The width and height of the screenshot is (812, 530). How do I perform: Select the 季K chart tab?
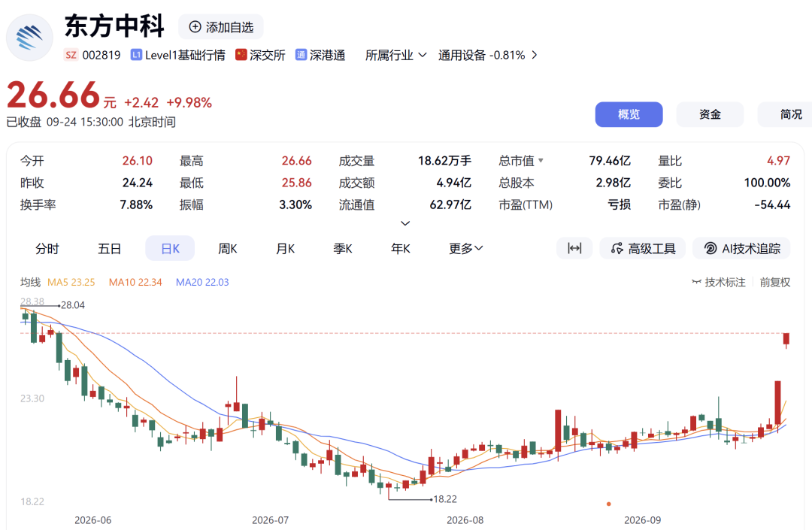pos(342,248)
